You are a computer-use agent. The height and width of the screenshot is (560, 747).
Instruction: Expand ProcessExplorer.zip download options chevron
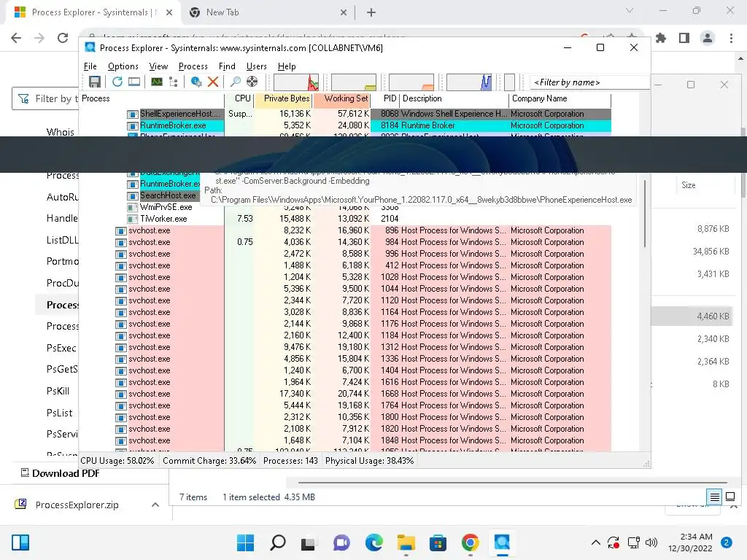[x=155, y=505]
